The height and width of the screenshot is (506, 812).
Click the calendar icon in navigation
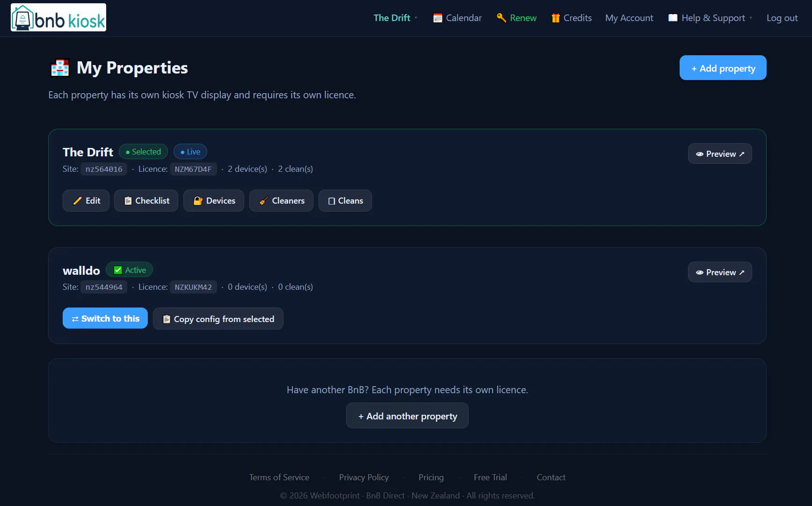438,18
